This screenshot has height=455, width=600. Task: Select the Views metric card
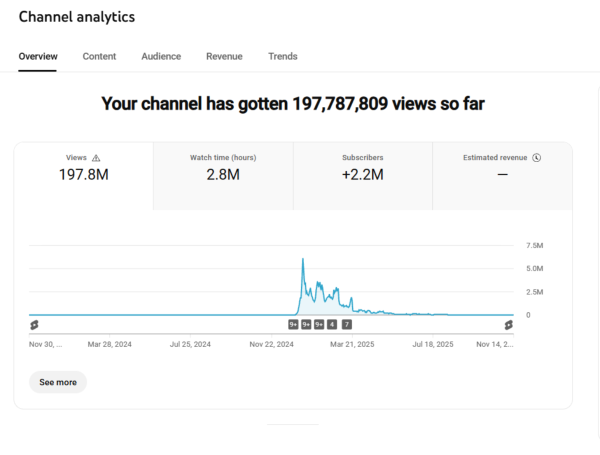[83, 175]
